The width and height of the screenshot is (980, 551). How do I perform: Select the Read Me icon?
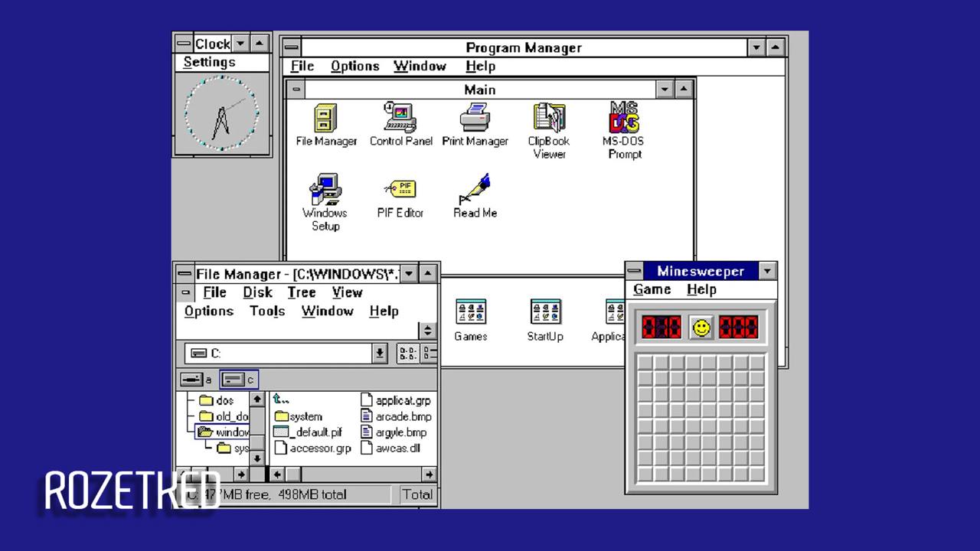475,197
